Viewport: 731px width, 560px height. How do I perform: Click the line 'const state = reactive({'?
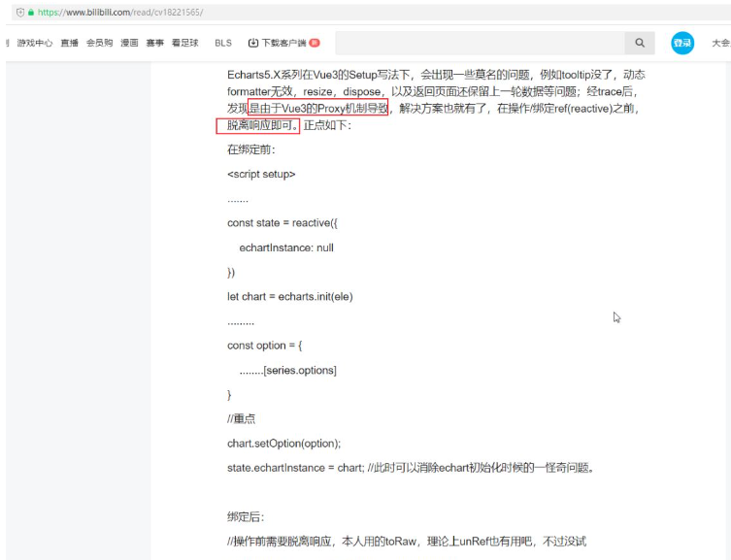coord(282,223)
